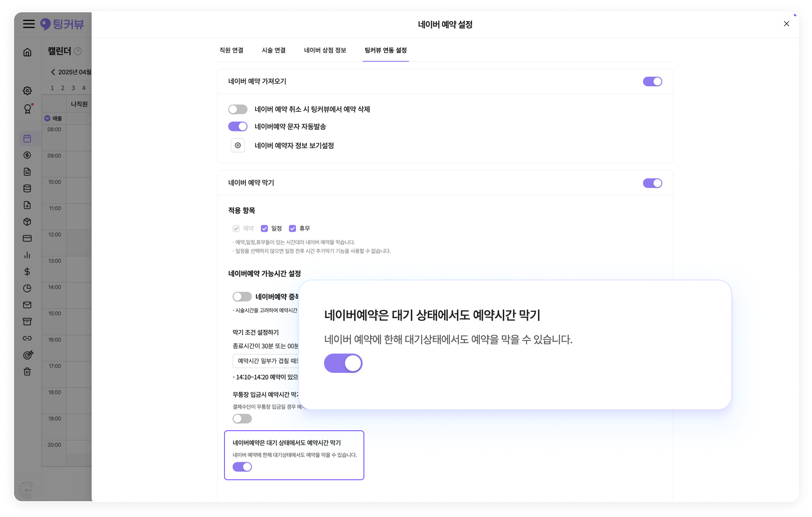
Task: Select day 4 in the calendar strip
Action: coord(84,88)
